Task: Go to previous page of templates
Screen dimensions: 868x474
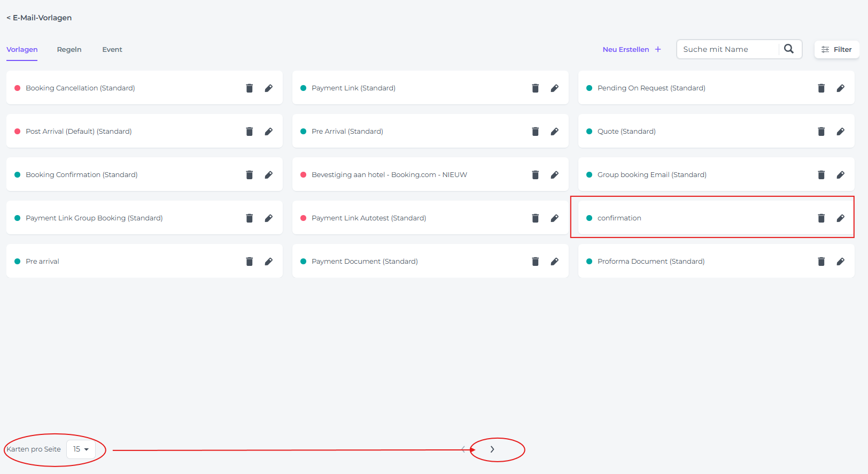Action: point(463,449)
